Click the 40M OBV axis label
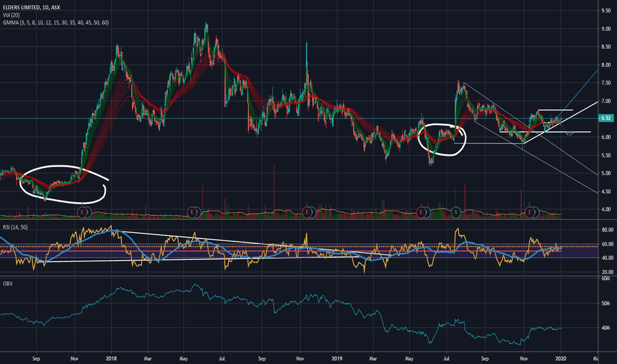The width and height of the screenshot is (617, 364). pyautogui.click(x=606, y=328)
